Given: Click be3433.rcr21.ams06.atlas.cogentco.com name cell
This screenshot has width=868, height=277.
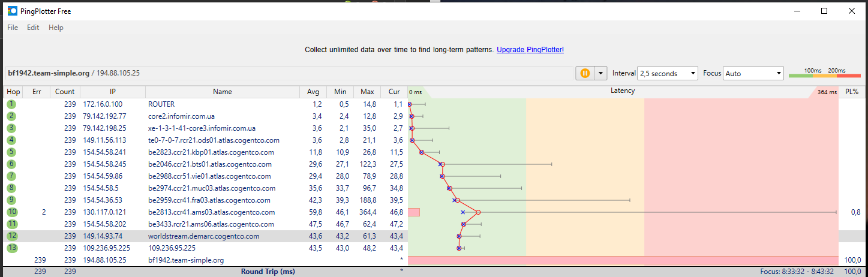Looking at the screenshot, I should [212, 224].
